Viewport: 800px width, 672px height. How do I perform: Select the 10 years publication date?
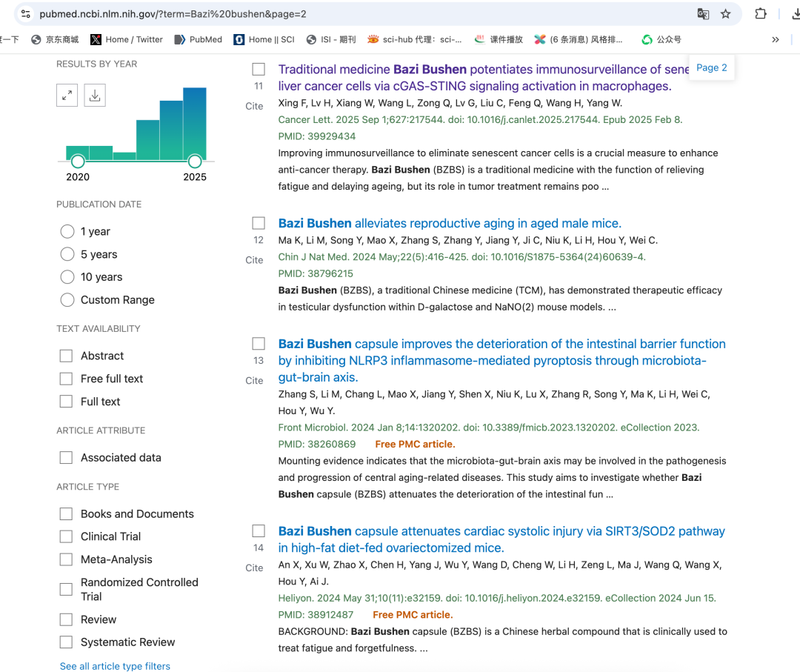click(67, 277)
